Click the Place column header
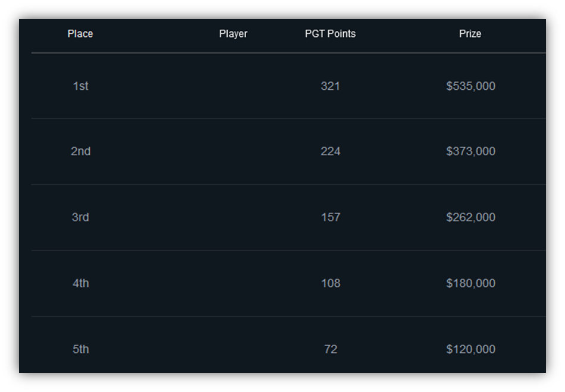Viewport: 565px width, 392px height. [80, 34]
